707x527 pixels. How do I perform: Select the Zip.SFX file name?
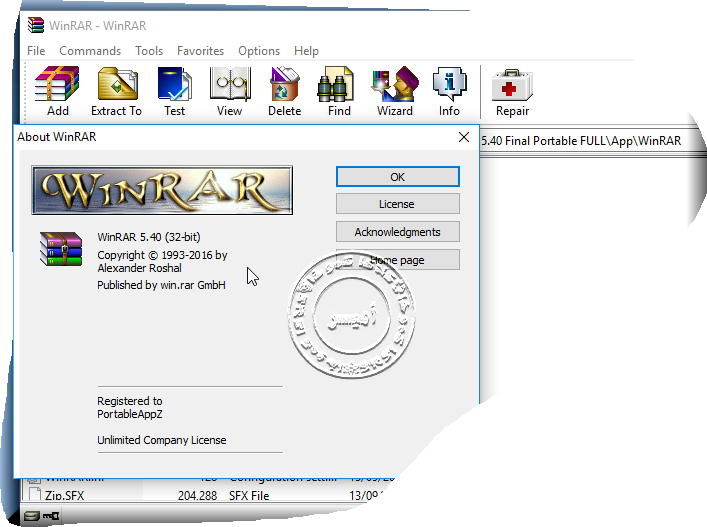[x=64, y=495]
